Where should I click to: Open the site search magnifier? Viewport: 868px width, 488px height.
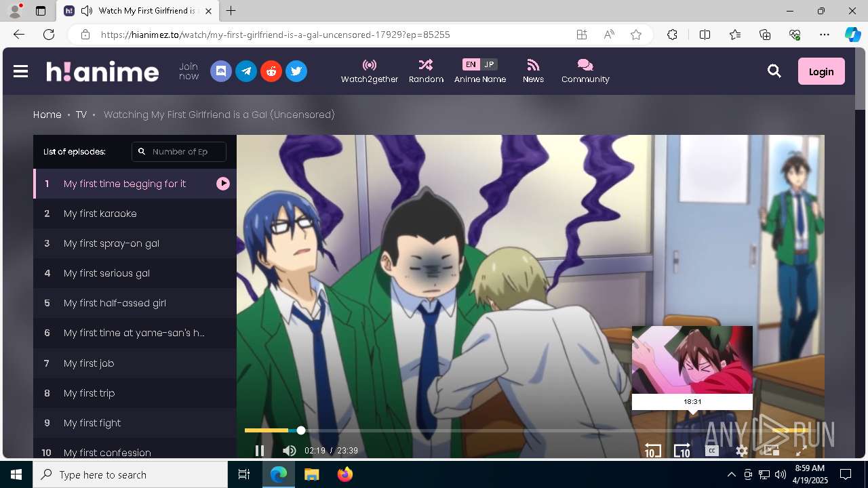click(774, 71)
